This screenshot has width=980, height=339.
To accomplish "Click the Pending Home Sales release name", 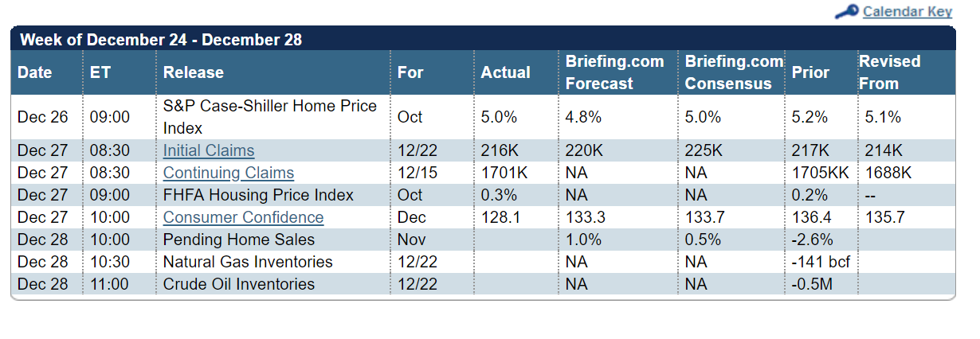I will coord(239,240).
